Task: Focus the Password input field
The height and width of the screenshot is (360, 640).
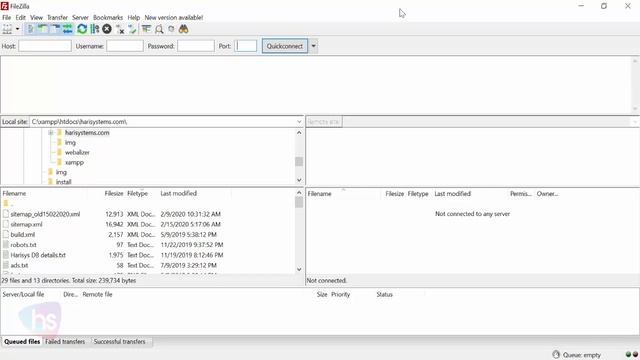Action: point(196,46)
